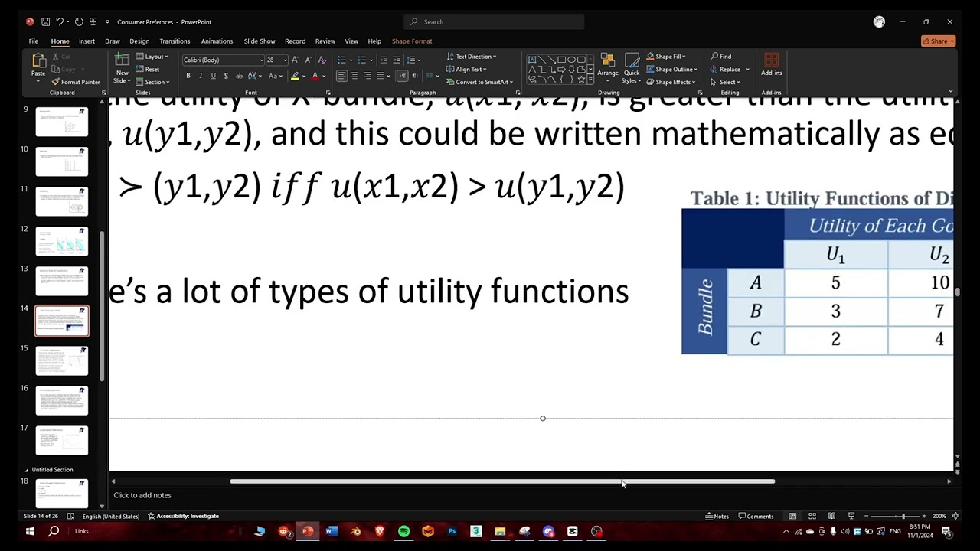Clear all formatting from text

(322, 60)
